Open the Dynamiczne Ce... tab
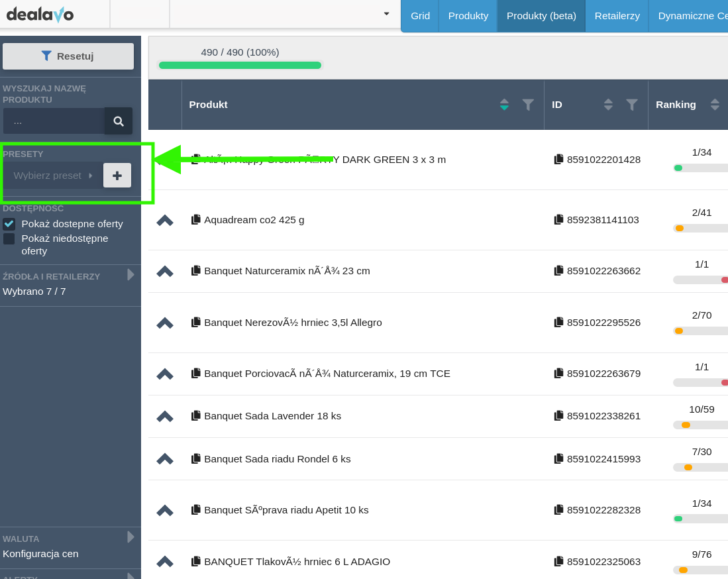 coord(688,16)
